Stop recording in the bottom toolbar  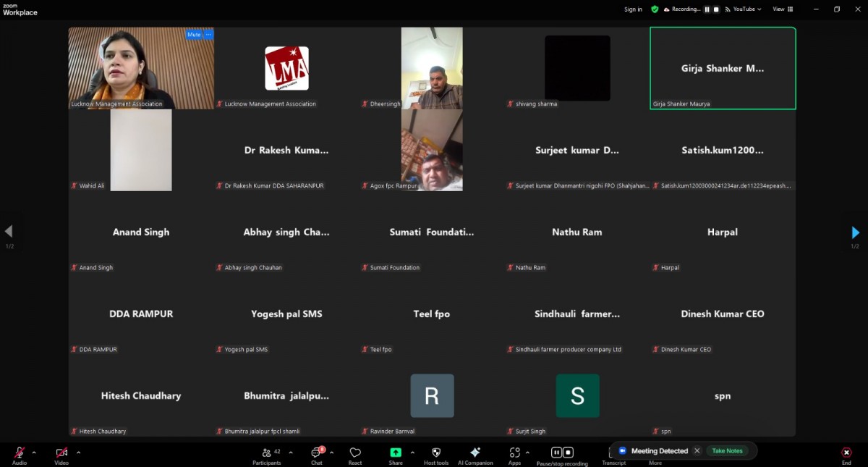click(x=568, y=453)
